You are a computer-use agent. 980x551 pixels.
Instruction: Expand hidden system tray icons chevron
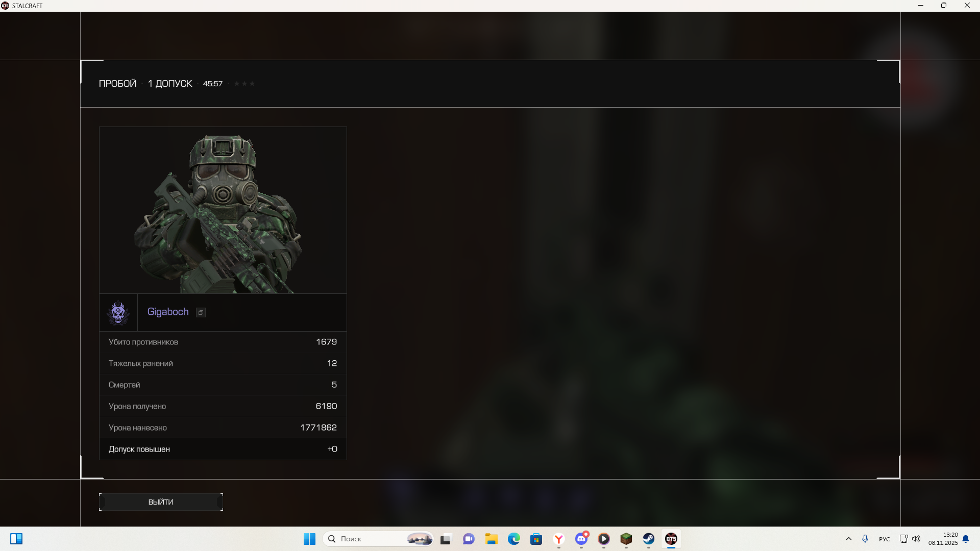pos(848,539)
